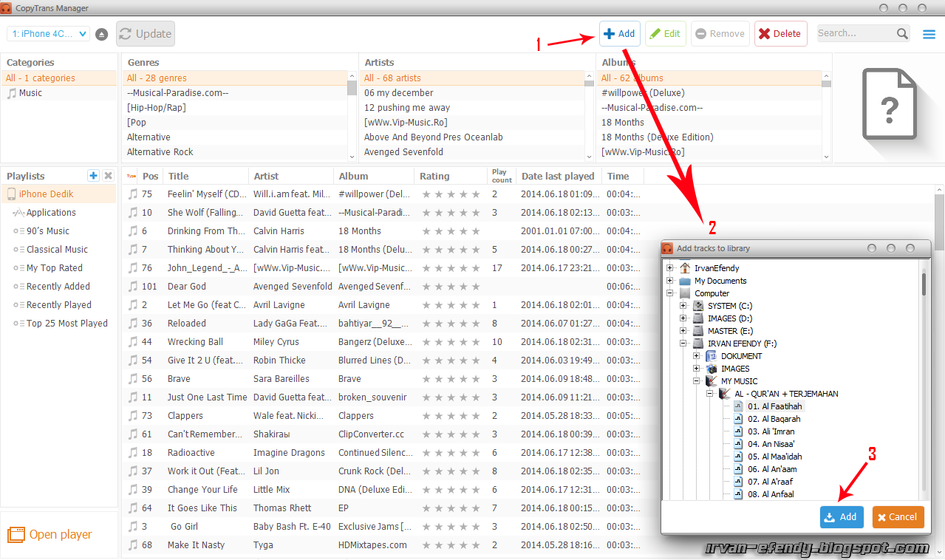The height and width of the screenshot is (560, 945).
Task: Set star rating for Radioactive track
Action: point(451,453)
